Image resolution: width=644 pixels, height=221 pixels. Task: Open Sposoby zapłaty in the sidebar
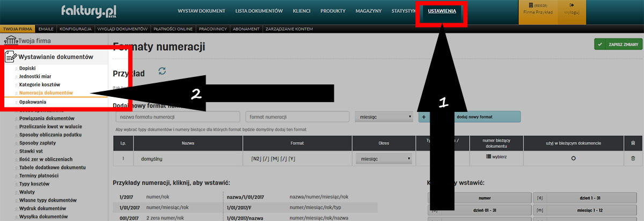[38, 142]
